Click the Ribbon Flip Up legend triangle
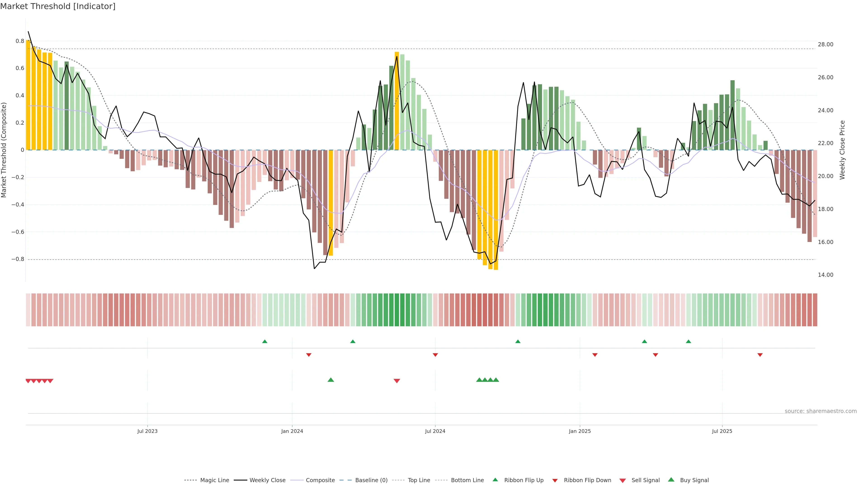The height and width of the screenshot is (488, 868). pos(495,480)
